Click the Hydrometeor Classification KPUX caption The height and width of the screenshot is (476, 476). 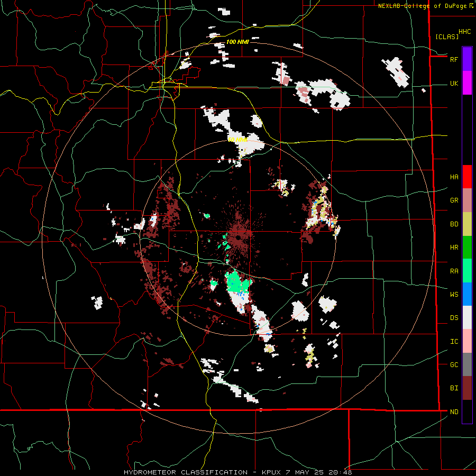[x=237, y=472]
